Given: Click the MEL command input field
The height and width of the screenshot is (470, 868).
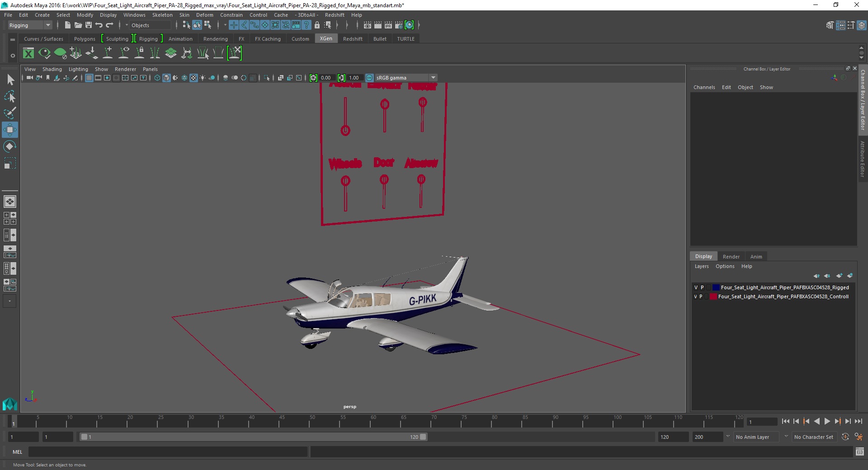Looking at the screenshot, I should [x=168, y=451].
